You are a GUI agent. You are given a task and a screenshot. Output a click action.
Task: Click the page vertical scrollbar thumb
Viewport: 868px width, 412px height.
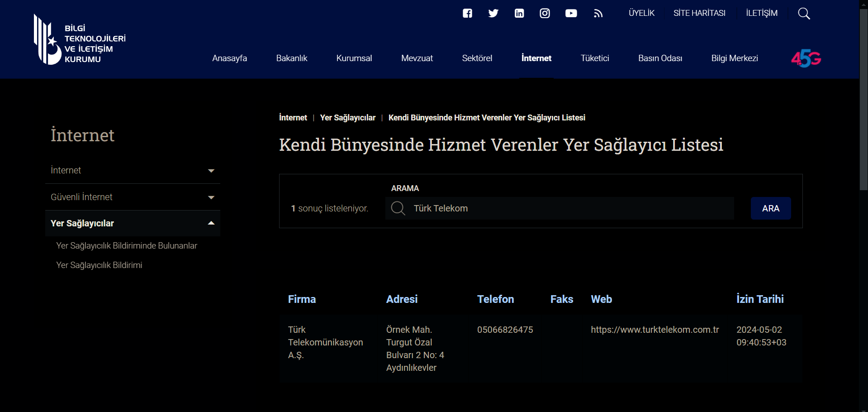click(x=863, y=100)
